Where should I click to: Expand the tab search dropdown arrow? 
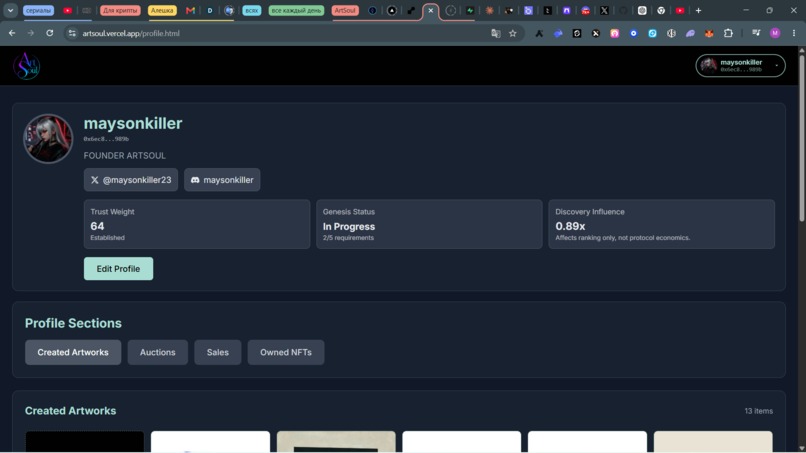pos(10,10)
